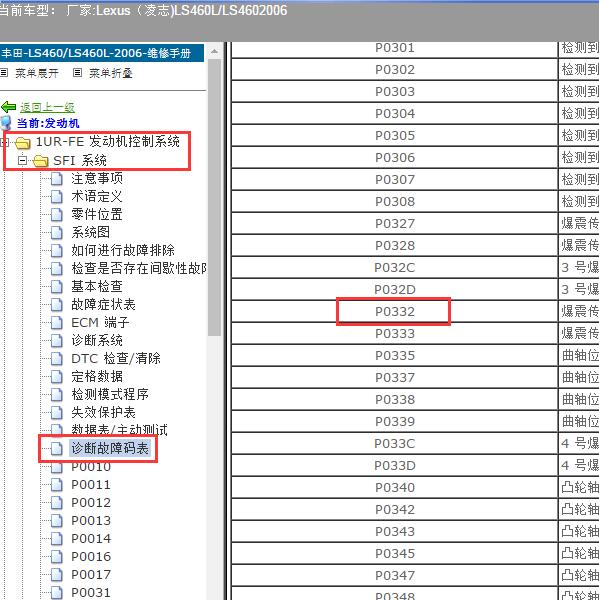599x600 pixels.
Task: Click document icon next to P0016
Action: point(57,557)
